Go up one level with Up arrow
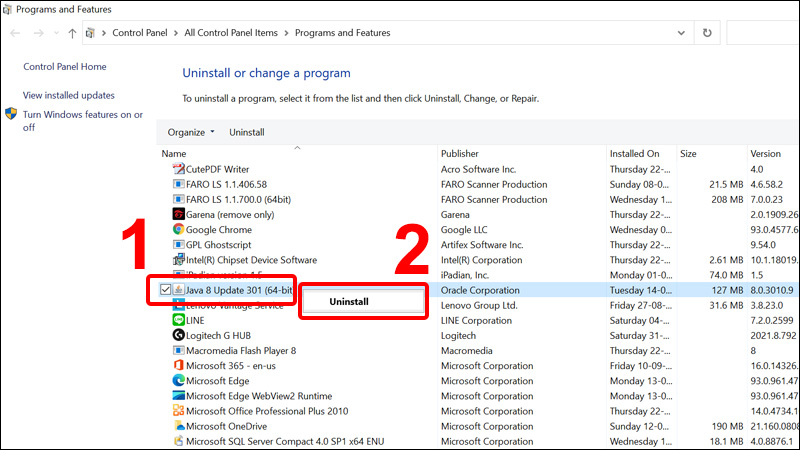 point(72,33)
